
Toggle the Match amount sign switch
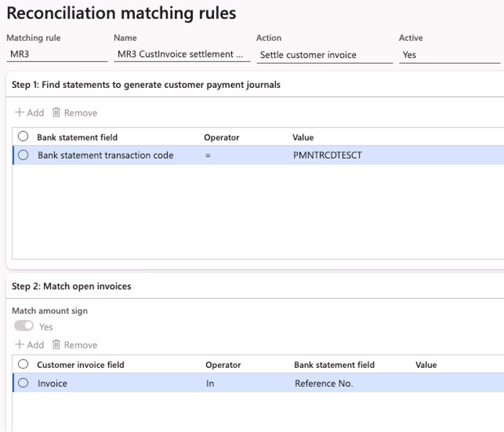pos(24,327)
